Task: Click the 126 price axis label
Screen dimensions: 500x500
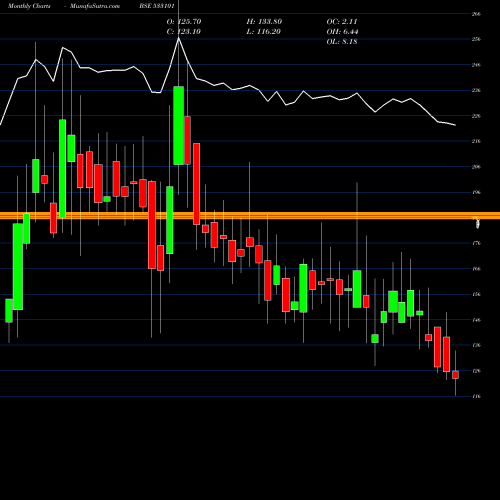Action: 476,371
